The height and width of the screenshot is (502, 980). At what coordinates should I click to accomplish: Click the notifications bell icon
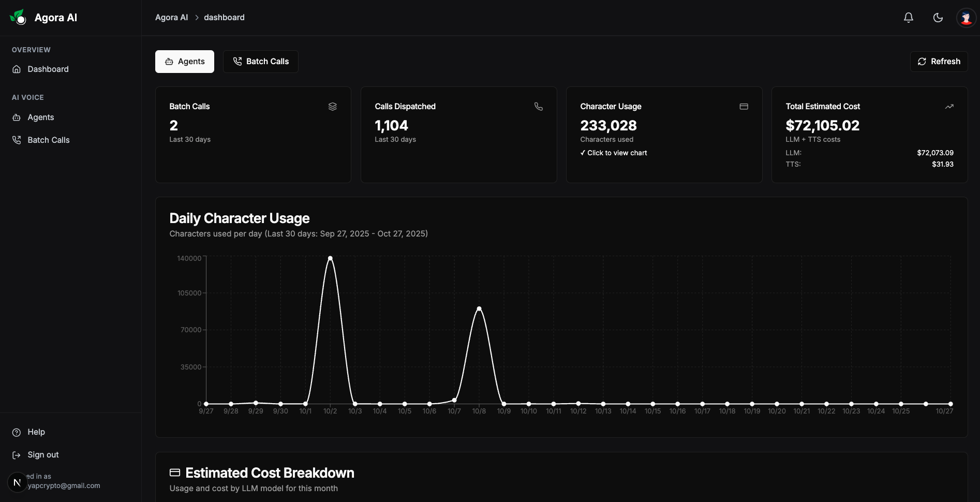pos(908,18)
